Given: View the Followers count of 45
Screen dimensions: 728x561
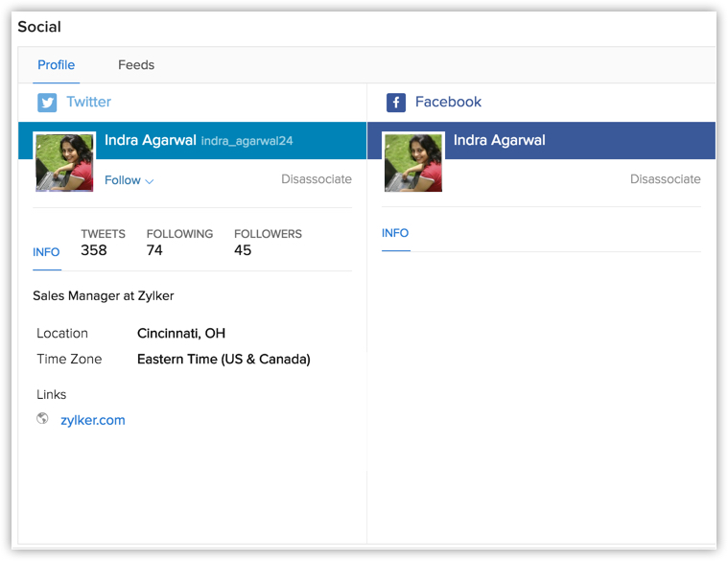Looking at the screenshot, I should 243,250.
